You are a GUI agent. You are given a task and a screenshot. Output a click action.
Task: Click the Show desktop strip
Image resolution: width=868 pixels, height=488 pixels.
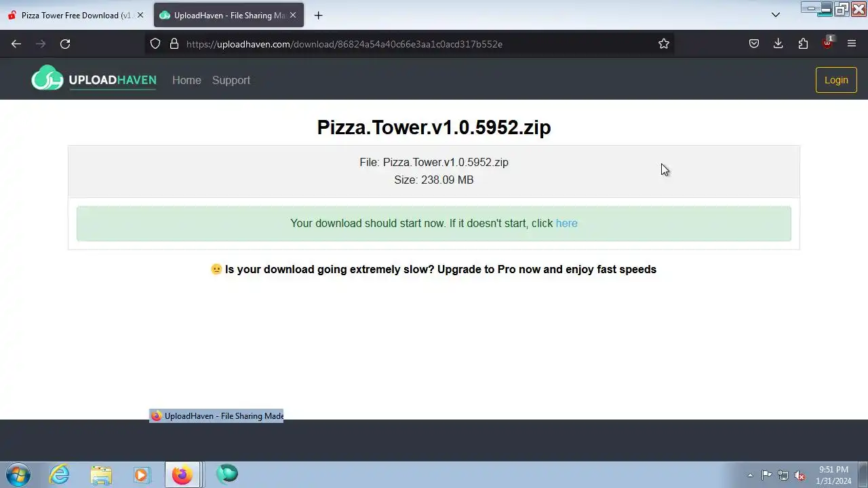point(863,474)
